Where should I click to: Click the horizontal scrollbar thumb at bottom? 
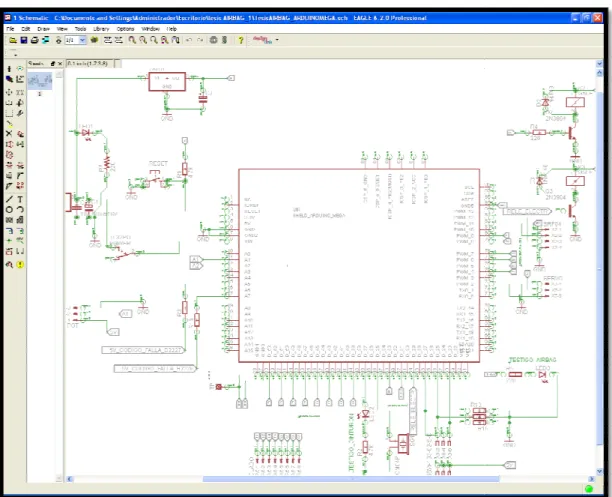click(350, 479)
